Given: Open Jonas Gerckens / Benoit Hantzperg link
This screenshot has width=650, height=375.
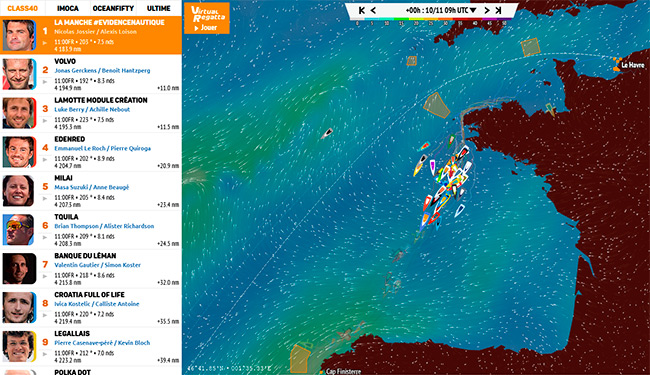Looking at the screenshot, I should coord(102,70).
